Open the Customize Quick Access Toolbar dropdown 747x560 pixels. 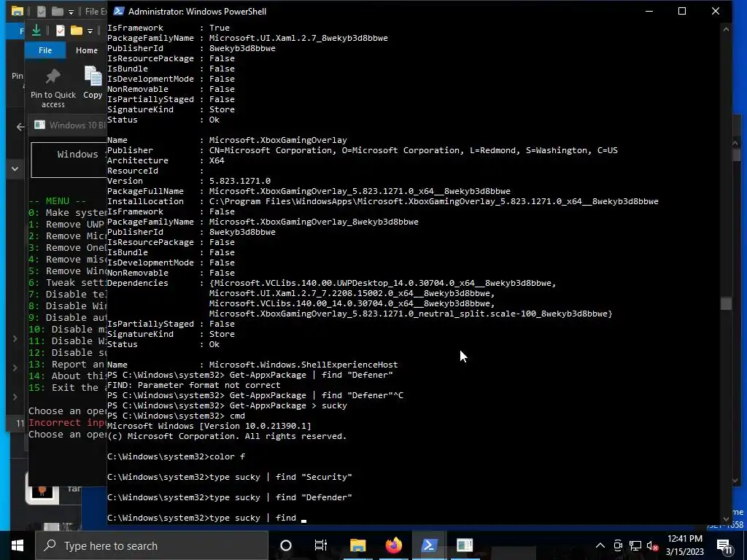90,31
